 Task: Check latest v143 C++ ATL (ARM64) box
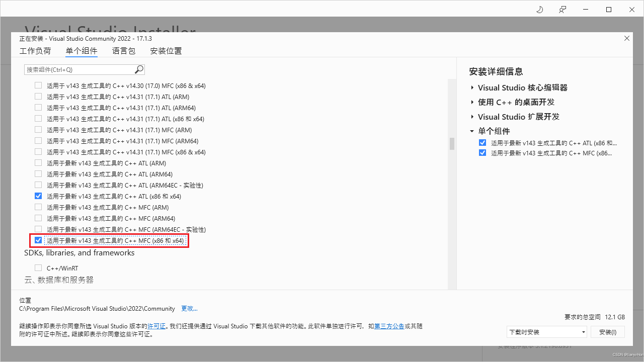[x=38, y=174]
